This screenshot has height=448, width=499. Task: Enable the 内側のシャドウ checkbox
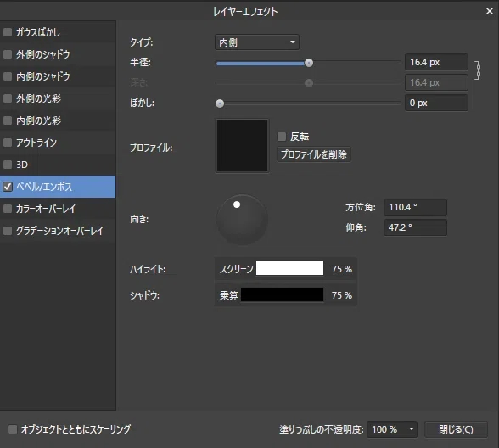8,76
